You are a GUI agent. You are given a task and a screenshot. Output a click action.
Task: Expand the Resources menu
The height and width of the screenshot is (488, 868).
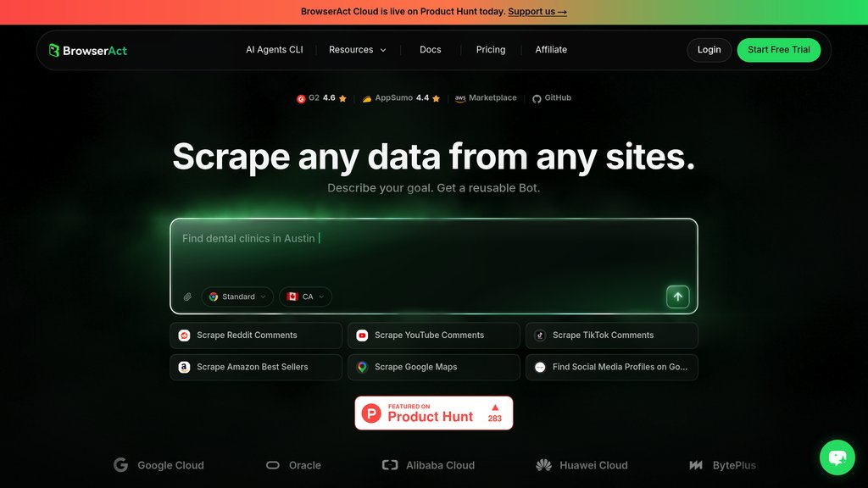point(358,50)
